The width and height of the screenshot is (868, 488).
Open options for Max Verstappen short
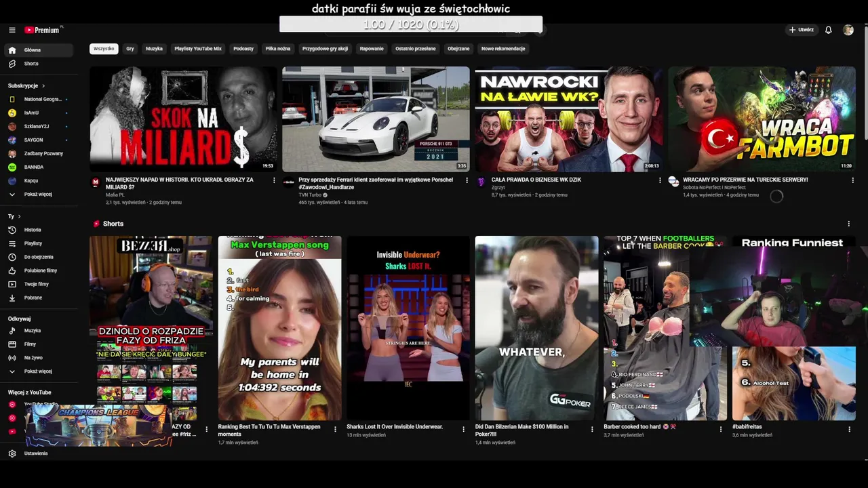point(335,429)
